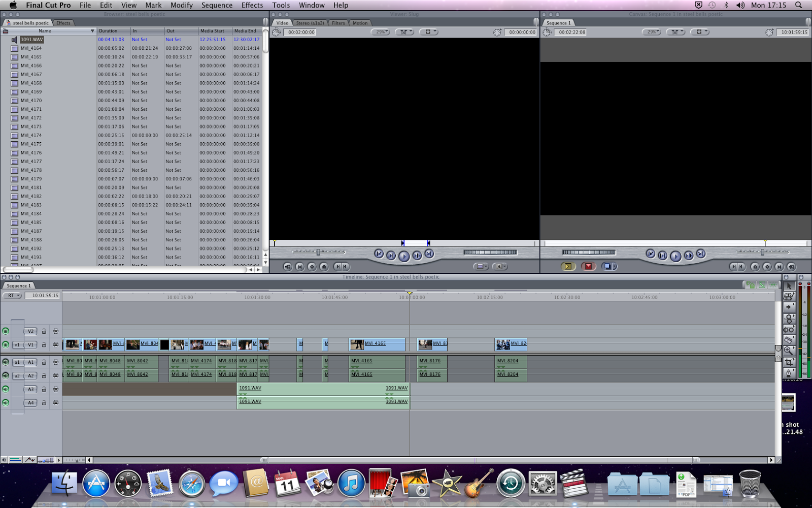Screen dimensions: 812x508
Task: Play the sequence in the Canvas
Action: pos(675,256)
